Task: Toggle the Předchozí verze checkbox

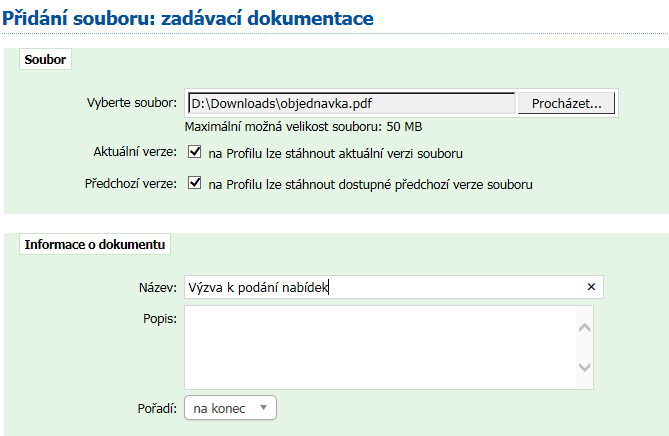Action: 195,183
